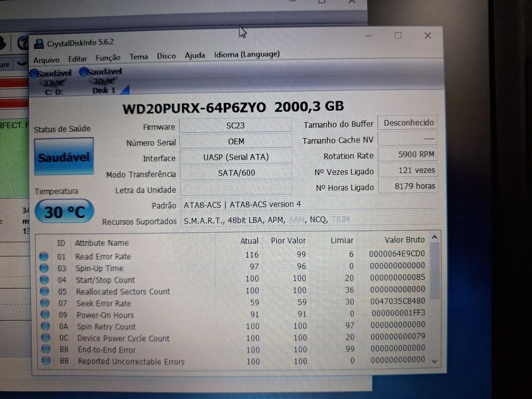Select the Spin-Up Time attribute name
Viewport: 532px width, 399px height.
click(99, 268)
